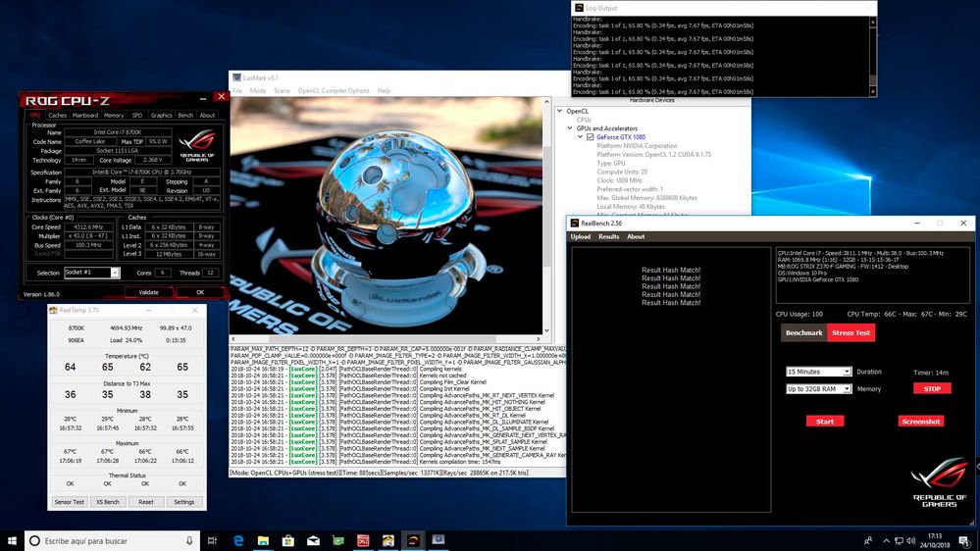Uncheck the GeForce GTX 1080 device checkbox
The height and width of the screenshot is (551, 980).
pyautogui.click(x=590, y=137)
